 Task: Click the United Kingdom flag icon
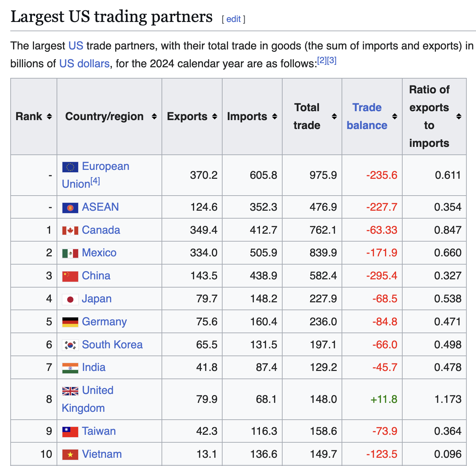pos(70,391)
